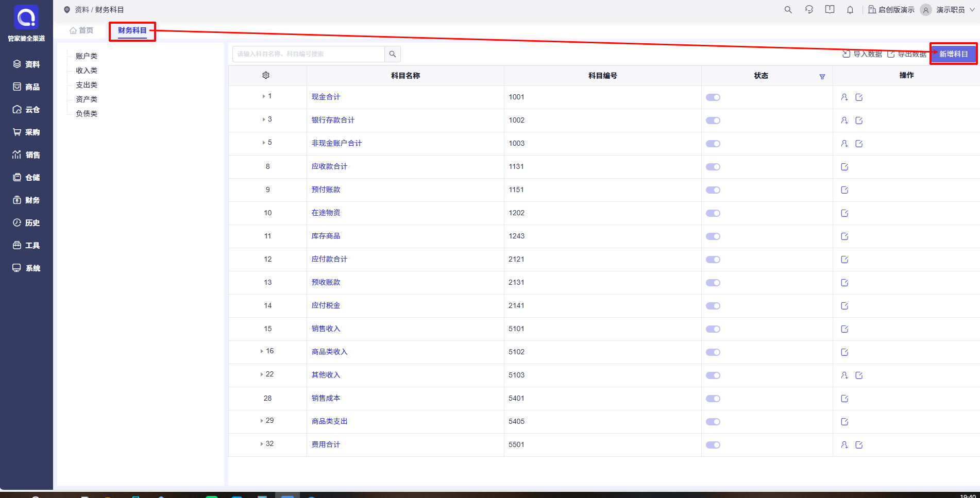Open the 云仓 sidebar module
The height and width of the screenshot is (498, 980).
coord(26,109)
